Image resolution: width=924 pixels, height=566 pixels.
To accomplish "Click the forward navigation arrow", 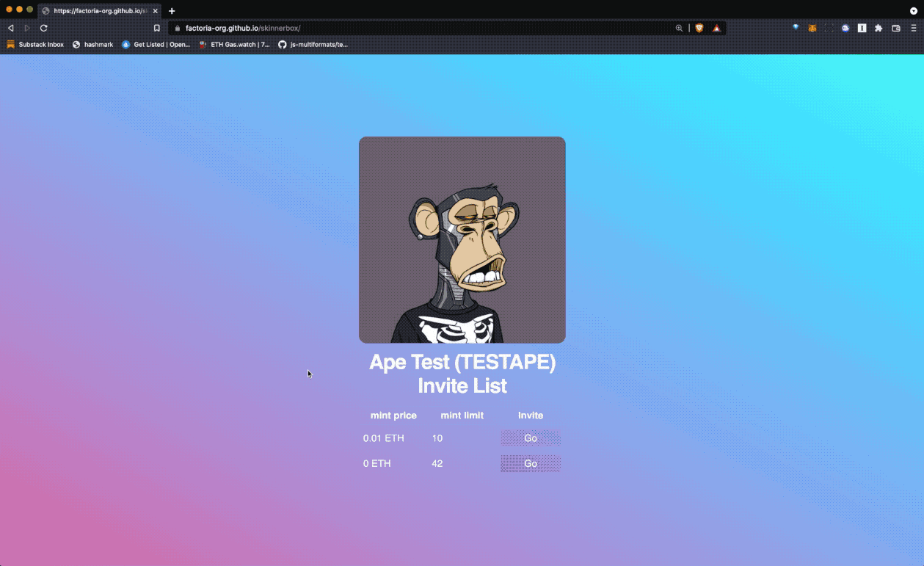I will point(27,28).
